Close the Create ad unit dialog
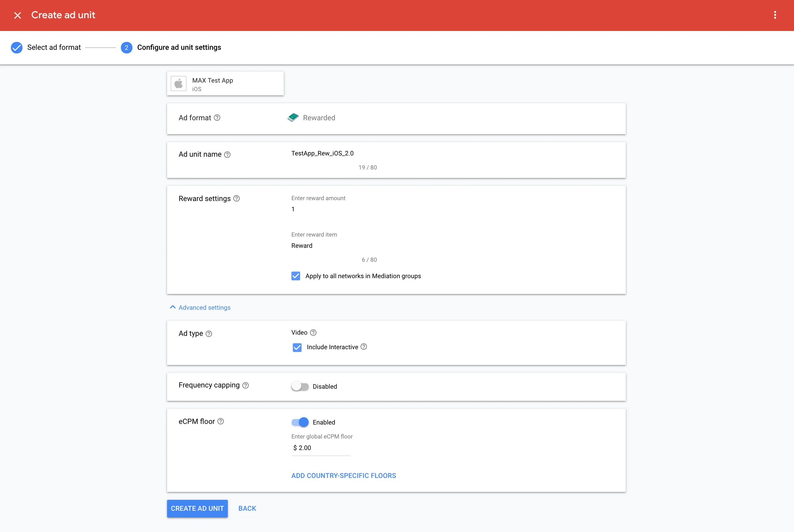This screenshot has width=794, height=532. pos(18,15)
